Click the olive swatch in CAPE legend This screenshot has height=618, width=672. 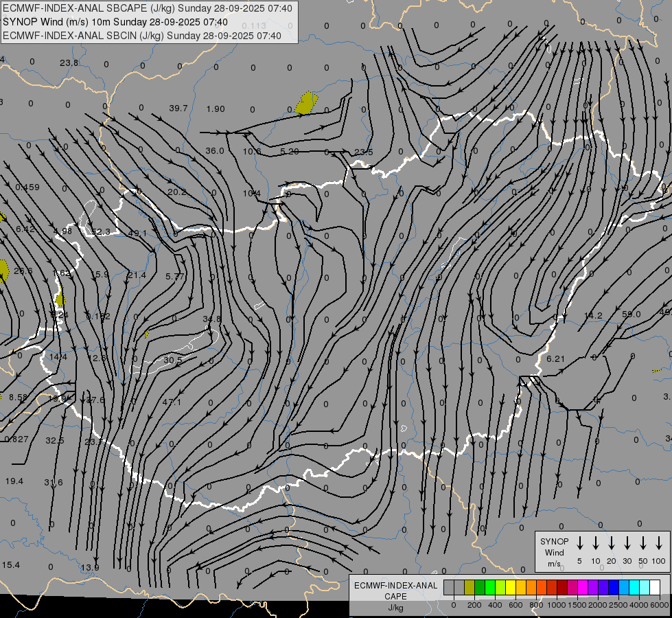(x=470, y=587)
